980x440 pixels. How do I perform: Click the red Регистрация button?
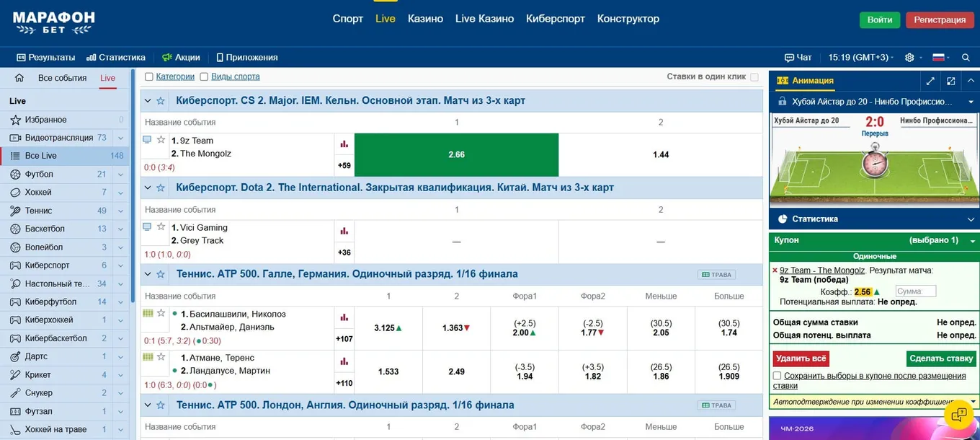pos(940,20)
